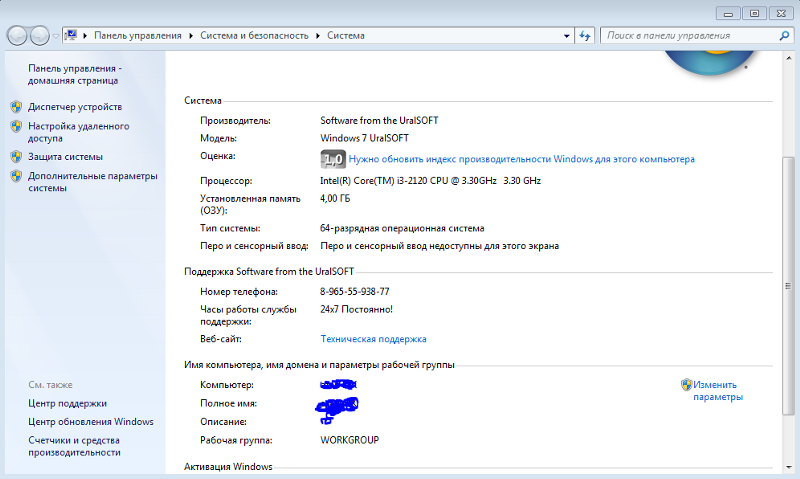Go forward with the Forward arrow button
The image size is (800, 479).
coord(39,36)
